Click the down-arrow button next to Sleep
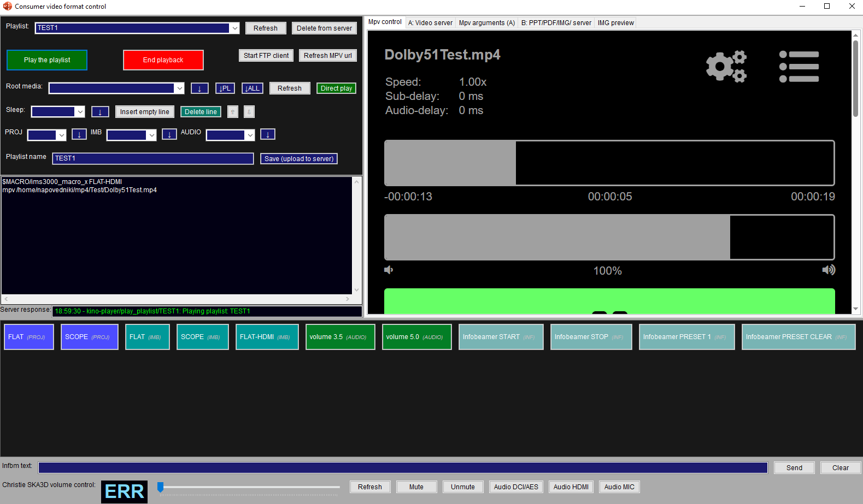Image resolution: width=863 pixels, height=504 pixels. 100,112
